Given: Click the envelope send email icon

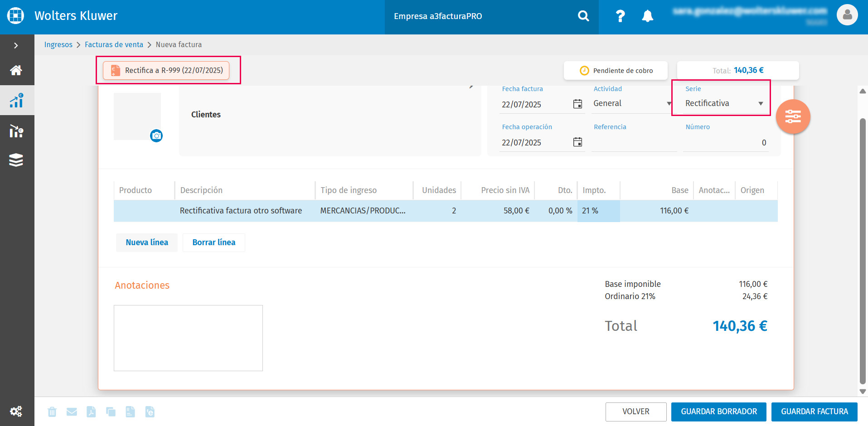Looking at the screenshot, I should coord(72,411).
